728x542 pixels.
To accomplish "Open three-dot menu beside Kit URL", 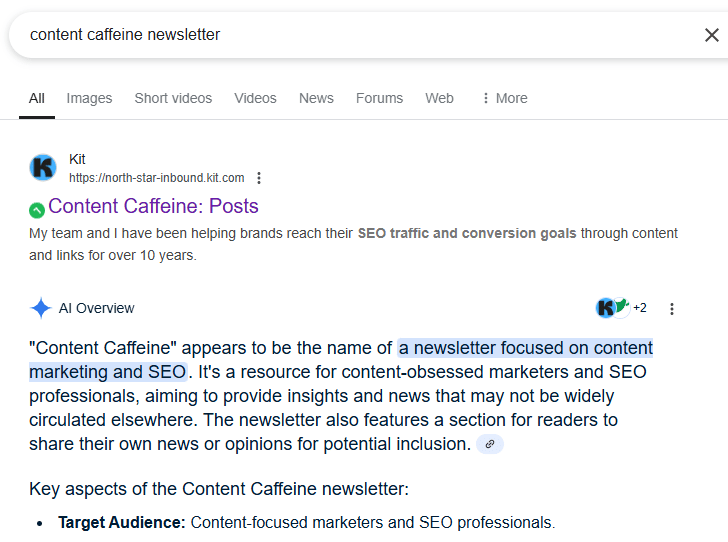I will point(259,178).
